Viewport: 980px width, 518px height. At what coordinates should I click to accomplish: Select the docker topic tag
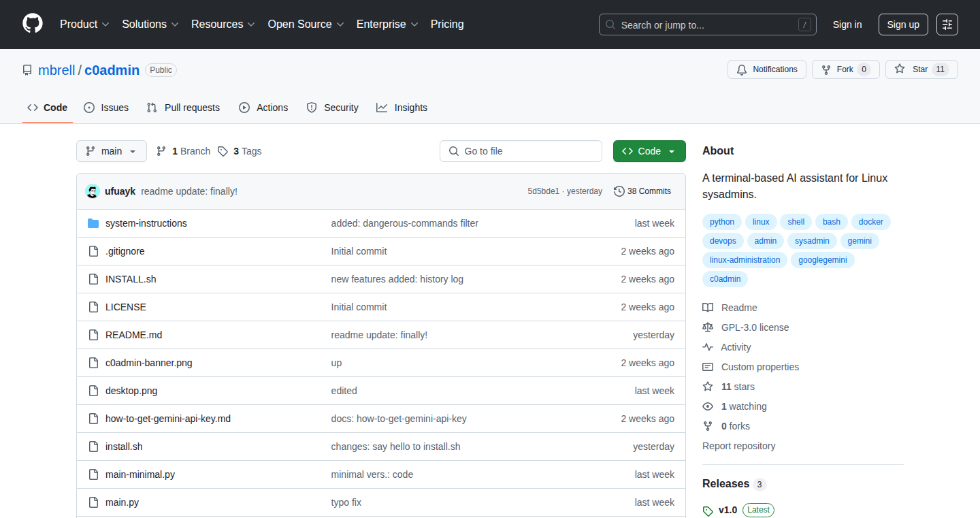(871, 222)
